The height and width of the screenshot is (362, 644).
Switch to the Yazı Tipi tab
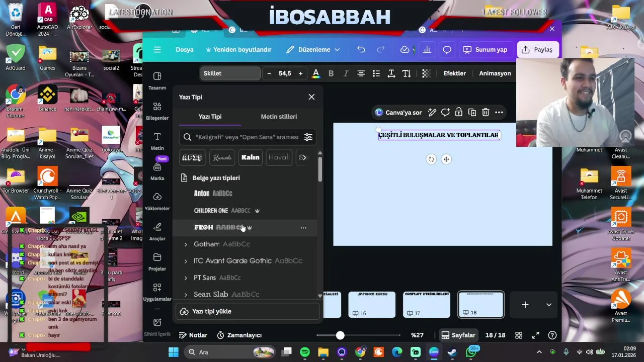point(210,117)
